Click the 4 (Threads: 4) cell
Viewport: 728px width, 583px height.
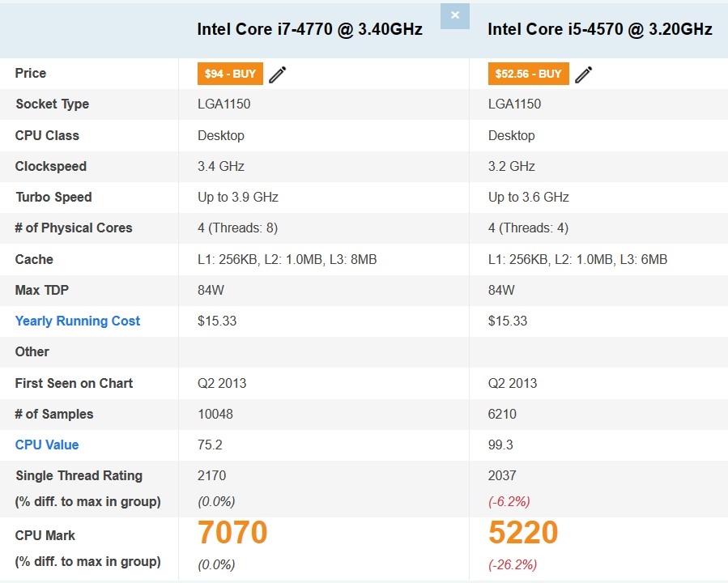pos(528,228)
